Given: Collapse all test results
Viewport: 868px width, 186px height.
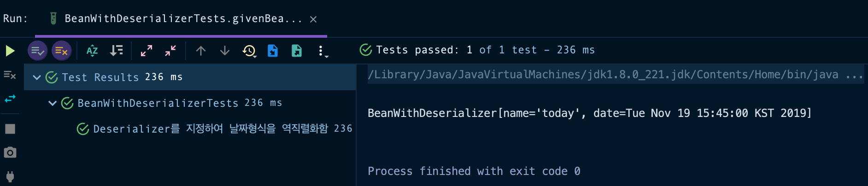Looking at the screenshot, I should tap(170, 51).
